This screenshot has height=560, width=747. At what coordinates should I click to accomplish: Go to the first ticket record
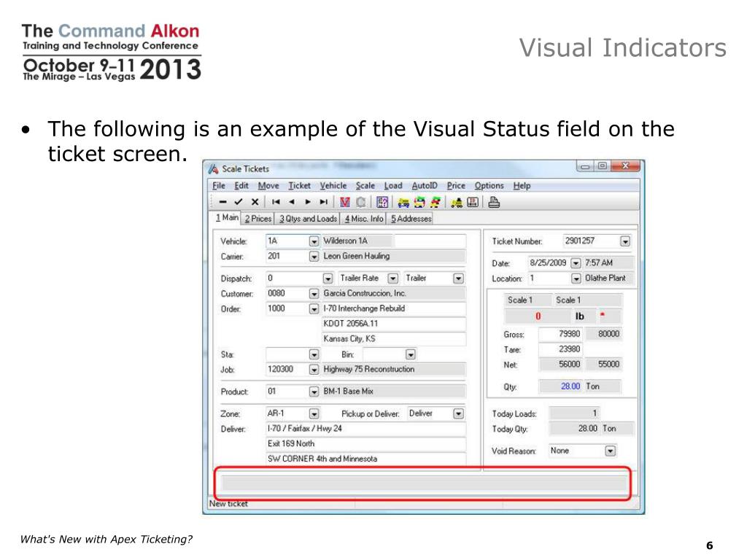[x=276, y=202]
